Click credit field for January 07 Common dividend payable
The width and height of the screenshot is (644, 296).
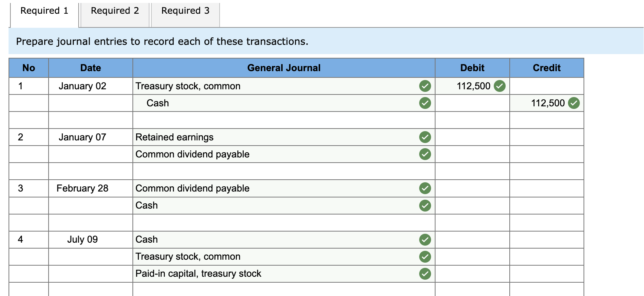pyautogui.click(x=547, y=154)
